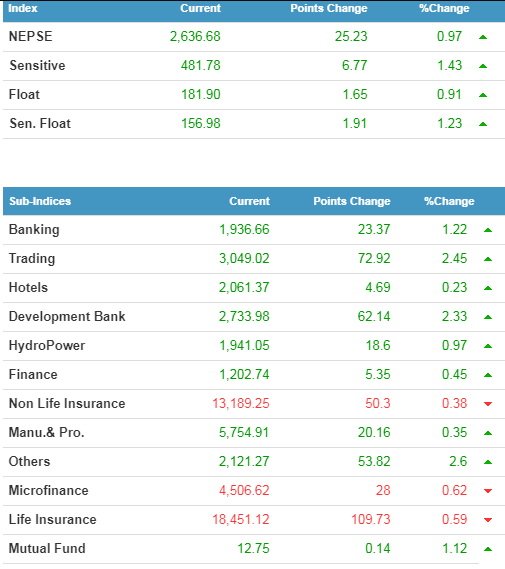The width and height of the screenshot is (505, 569).
Task: Click the red down arrow for Microfinance
Action: [x=488, y=491]
